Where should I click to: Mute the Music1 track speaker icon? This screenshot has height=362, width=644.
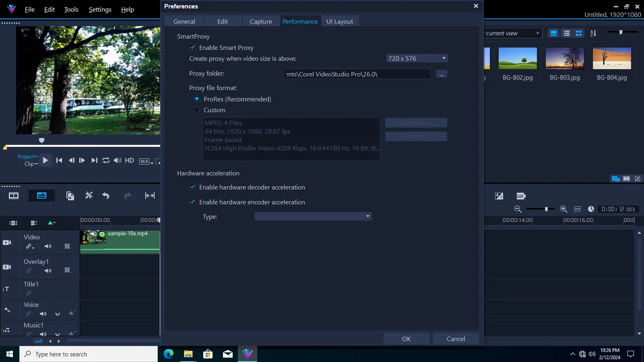tap(43, 334)
